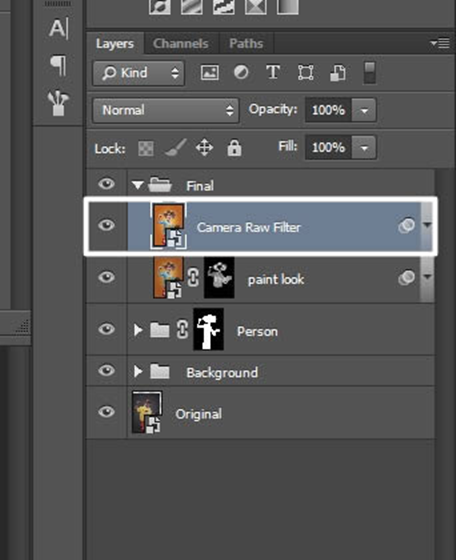
Task: Hide the paint look layer
Action: click(x=106, y=277)
